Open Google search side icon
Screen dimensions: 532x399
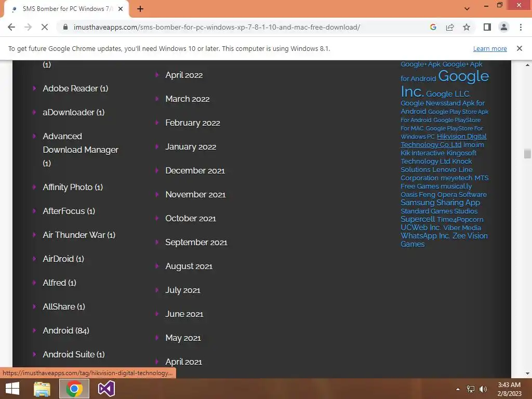pyautogui.click(x=433, y=27)
